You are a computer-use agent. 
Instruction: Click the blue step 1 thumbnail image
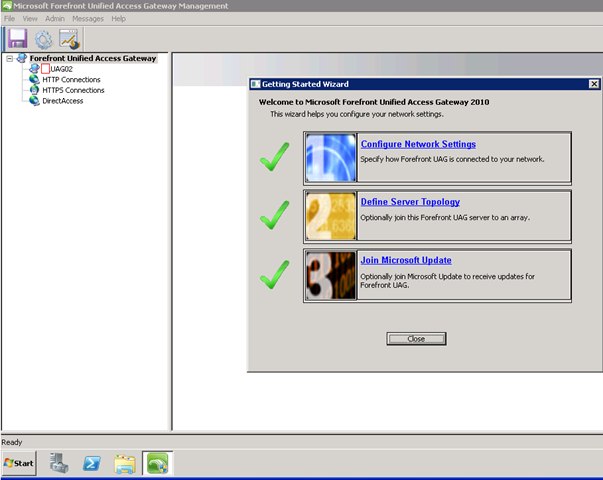[331, 158]
